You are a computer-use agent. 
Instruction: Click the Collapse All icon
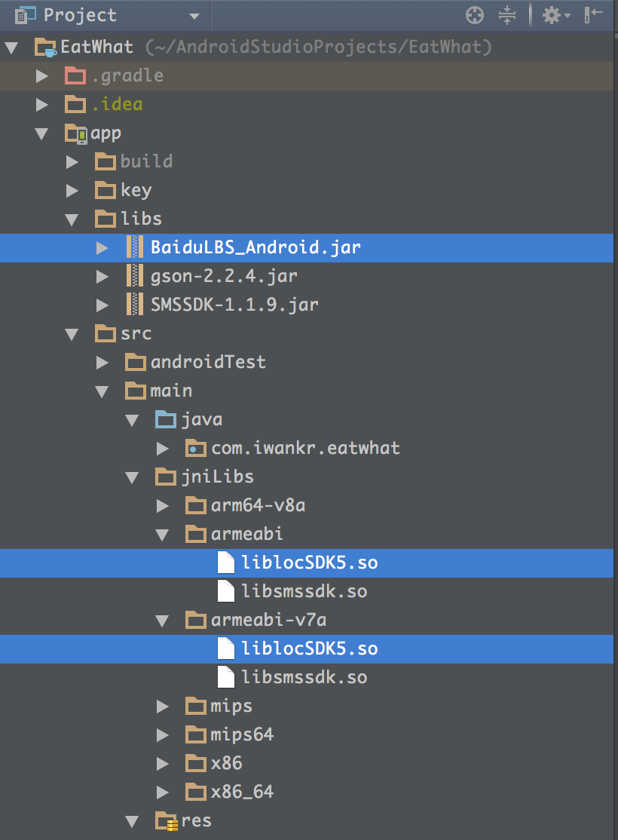(507, 14)
